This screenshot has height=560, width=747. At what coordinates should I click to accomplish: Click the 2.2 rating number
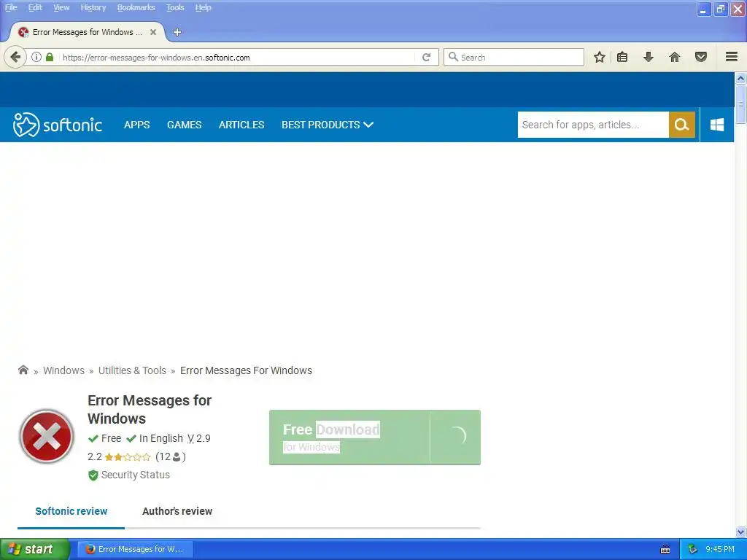click(94, 457)
